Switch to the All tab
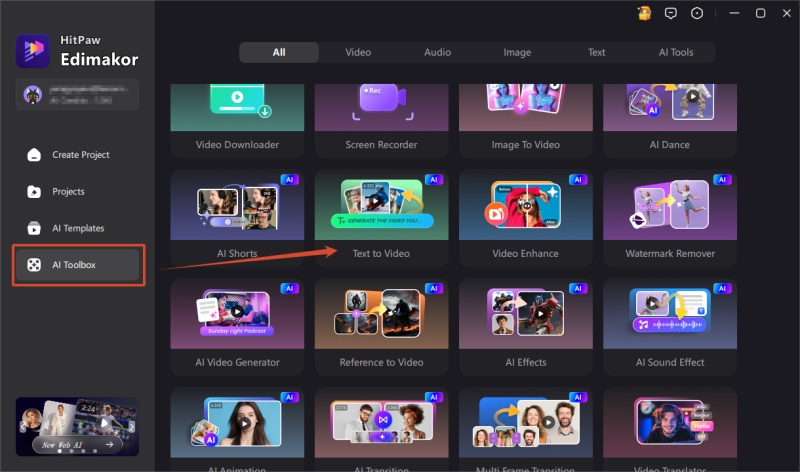 click(279, 52)
